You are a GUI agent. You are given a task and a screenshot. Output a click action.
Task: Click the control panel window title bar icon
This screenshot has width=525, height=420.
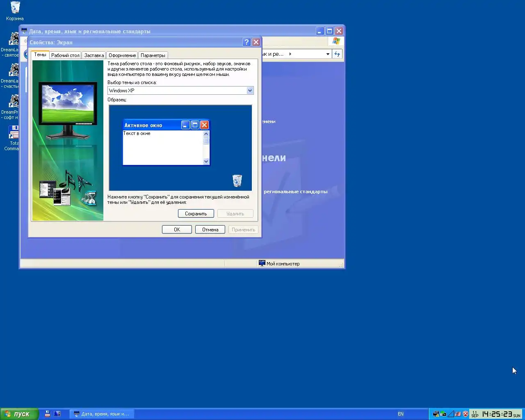(x=24, y=31)
